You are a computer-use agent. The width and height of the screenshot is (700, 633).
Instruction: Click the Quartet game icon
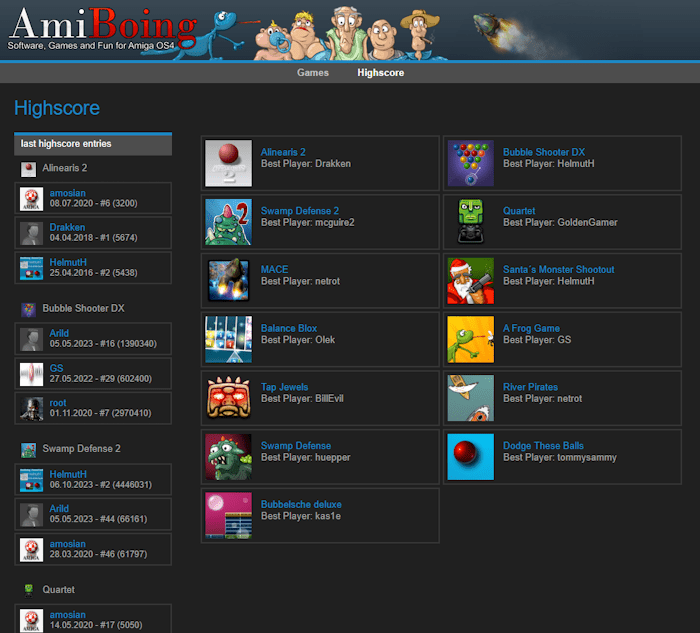click(471, 222)
